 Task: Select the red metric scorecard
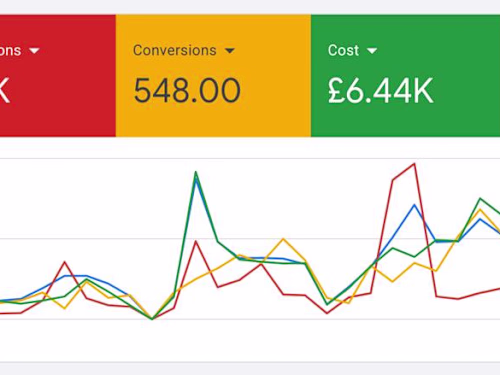pos(58,76)
